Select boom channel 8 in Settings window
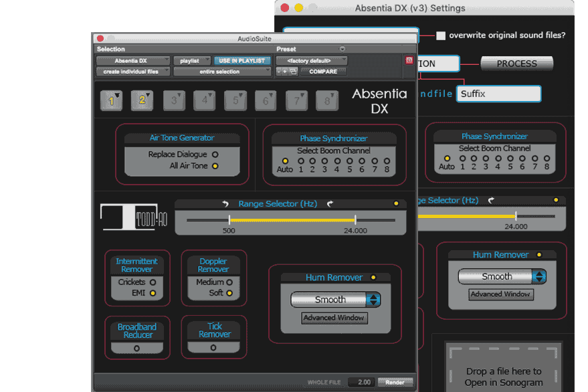The width and height of the screenshot is (588, 392). tap(547, 159)
